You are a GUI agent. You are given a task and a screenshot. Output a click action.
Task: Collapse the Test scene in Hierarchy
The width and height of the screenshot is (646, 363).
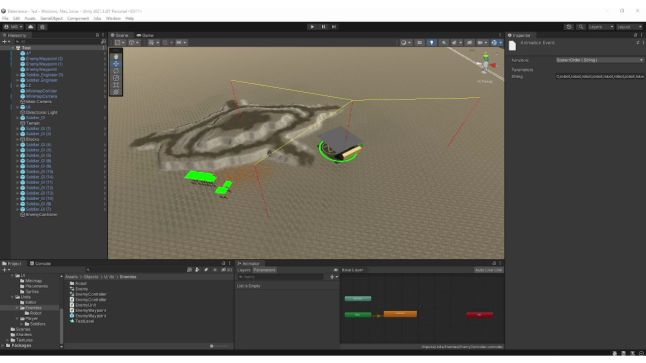[13, 48]
